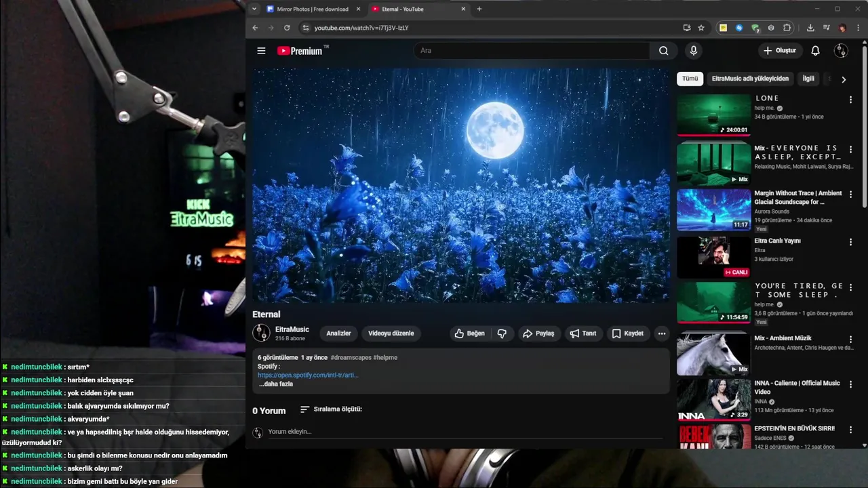Open EPSTEIN'İN EN BÜYÜK SIRRI video title
This screenshot has width=868, height=488.
pos(795,428)
